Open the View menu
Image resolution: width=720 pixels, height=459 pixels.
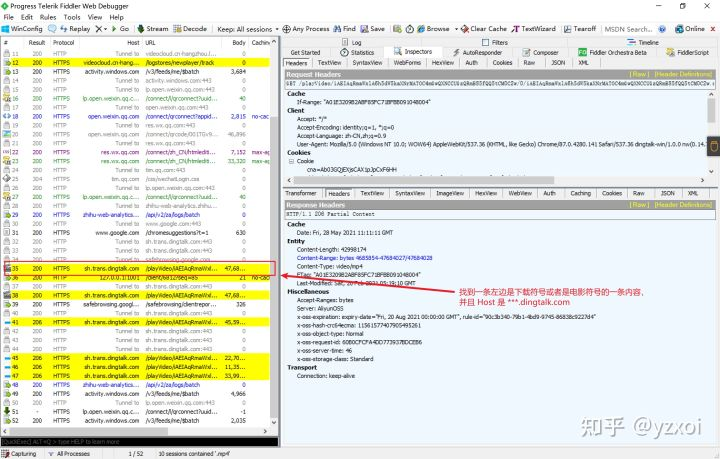tap(95, 17)
